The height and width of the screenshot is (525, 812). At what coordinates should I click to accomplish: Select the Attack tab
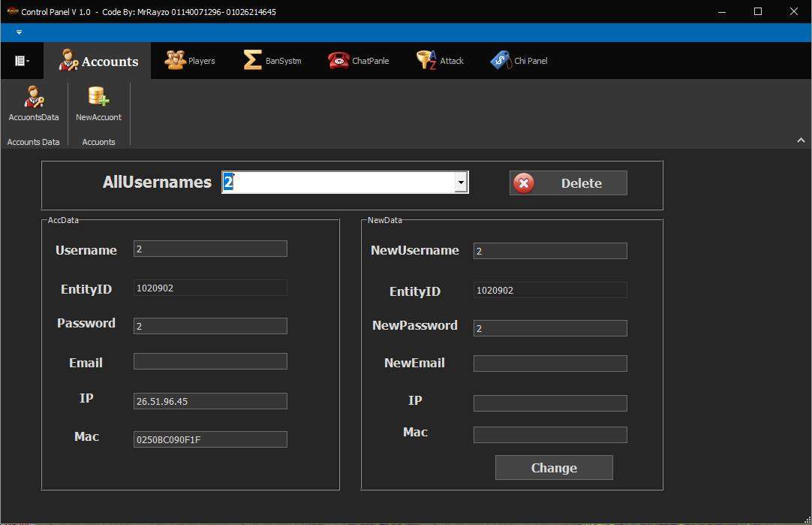(x=441, y=61)
